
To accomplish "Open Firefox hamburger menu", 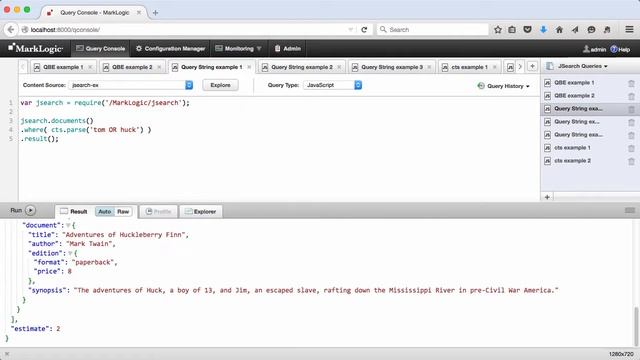I will (x=629, y=29).
